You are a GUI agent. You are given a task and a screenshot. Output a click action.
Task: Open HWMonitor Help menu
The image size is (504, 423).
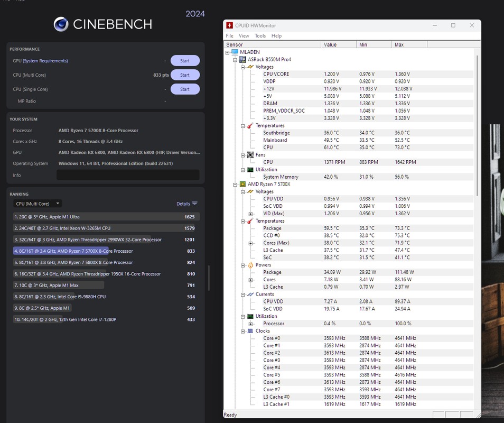(x=276, y=36)
